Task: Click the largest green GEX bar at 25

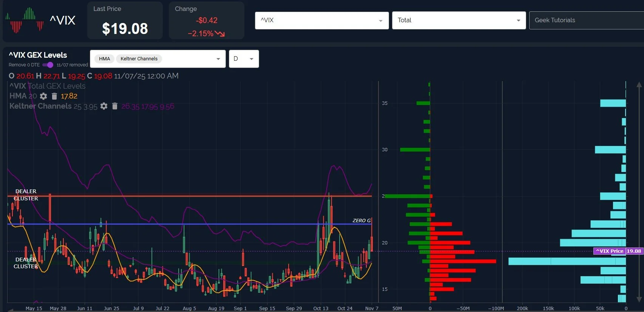Action: [x=408, y=196]
